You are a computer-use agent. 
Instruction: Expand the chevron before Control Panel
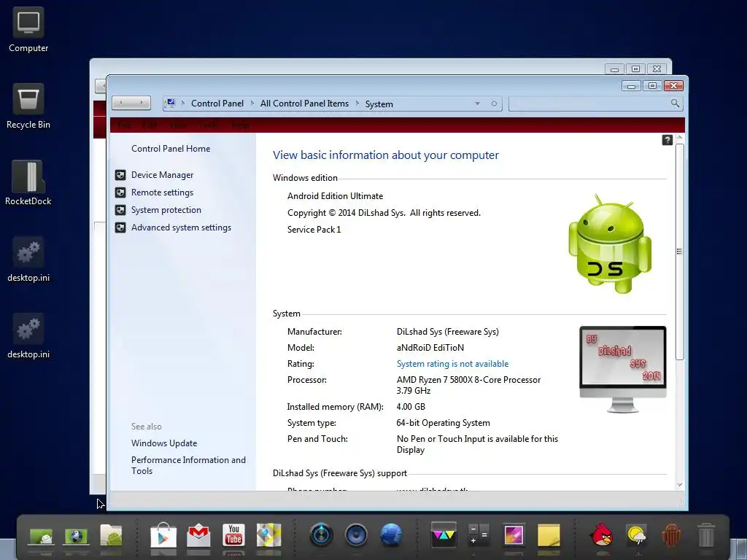point(183,104)
